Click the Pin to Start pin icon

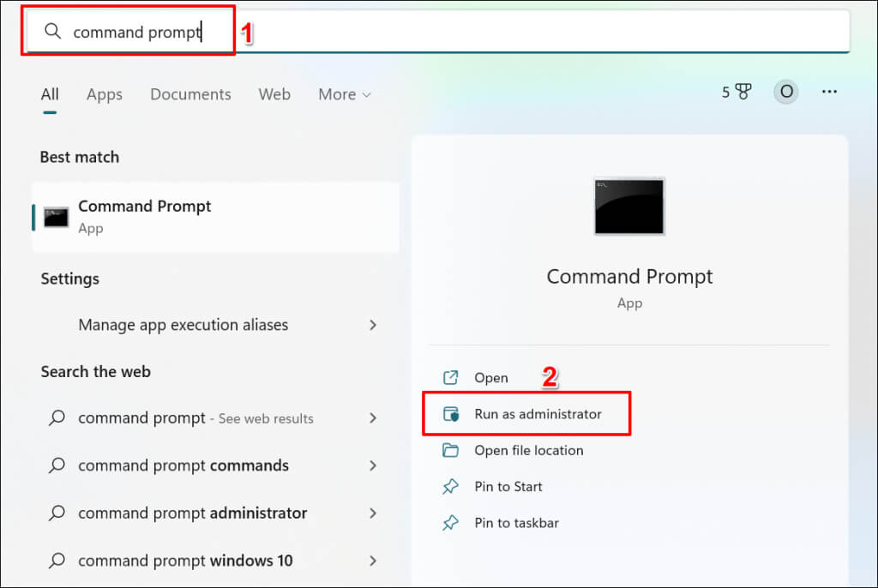click(x=450, y=487)
